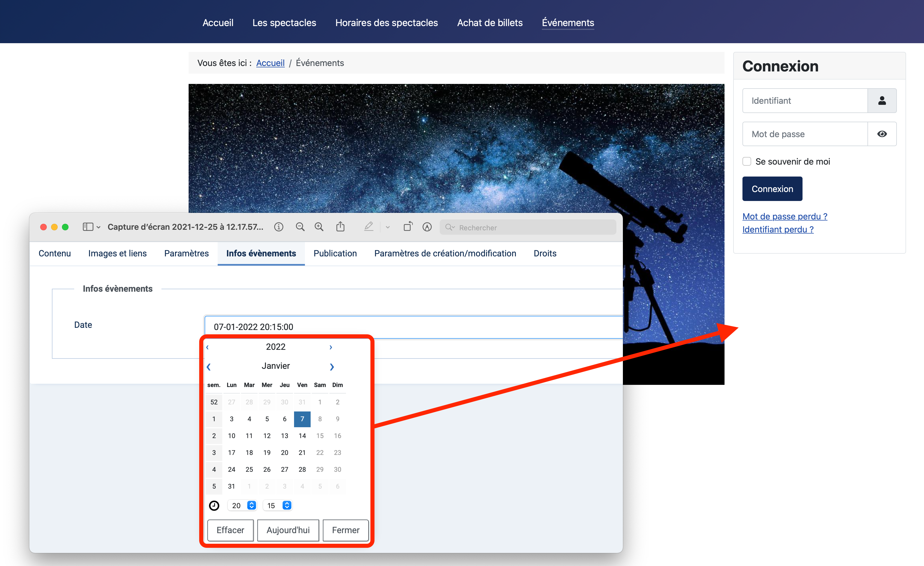Click the 2022 year label in calendar

(276, 347)
